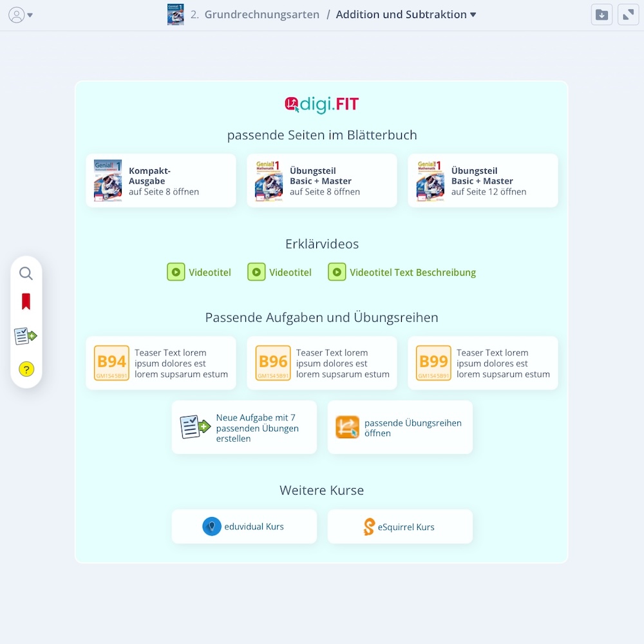Open the 'Grundrechnungsarten' breadcrumb entry
The image size is (644, 644).
[261, 14]
